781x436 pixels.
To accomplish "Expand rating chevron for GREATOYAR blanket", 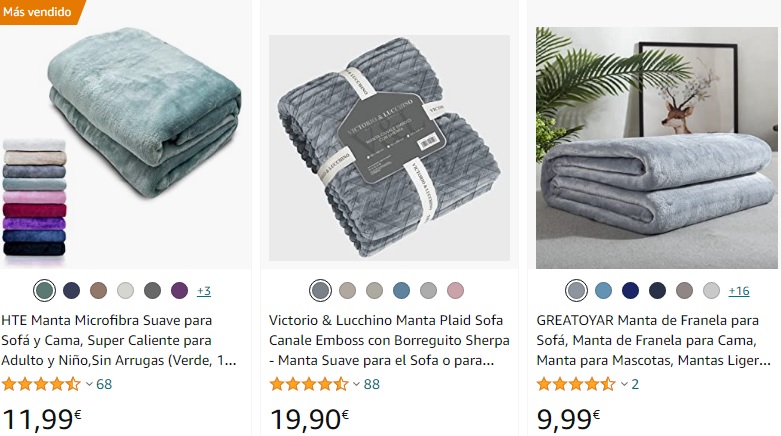I will point(624,384).
